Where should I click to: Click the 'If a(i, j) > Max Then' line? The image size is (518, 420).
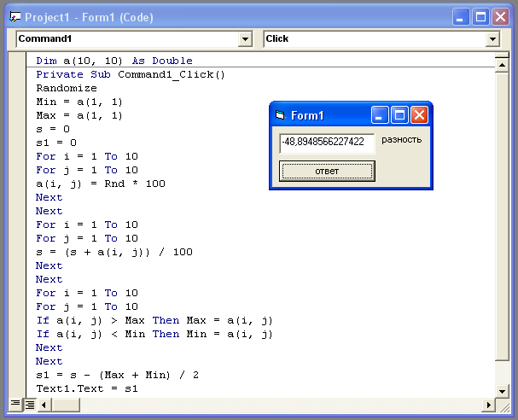click(x=154, y=320)
